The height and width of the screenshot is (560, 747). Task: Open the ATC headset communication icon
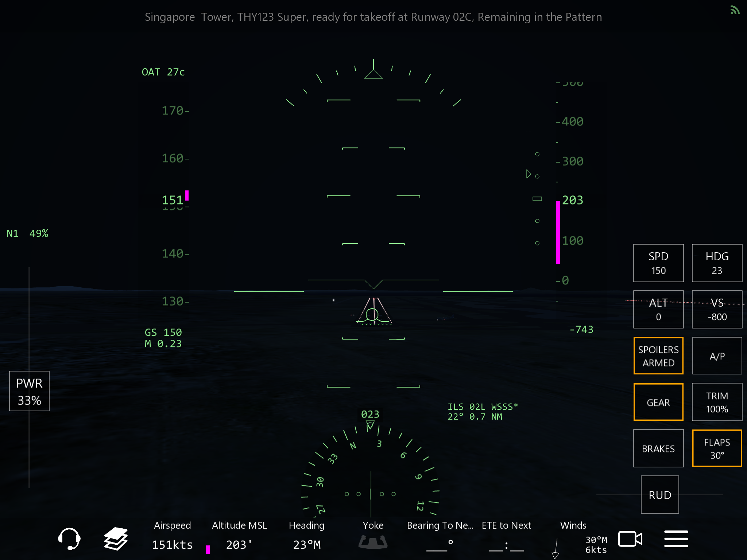(x=69, y=538)
